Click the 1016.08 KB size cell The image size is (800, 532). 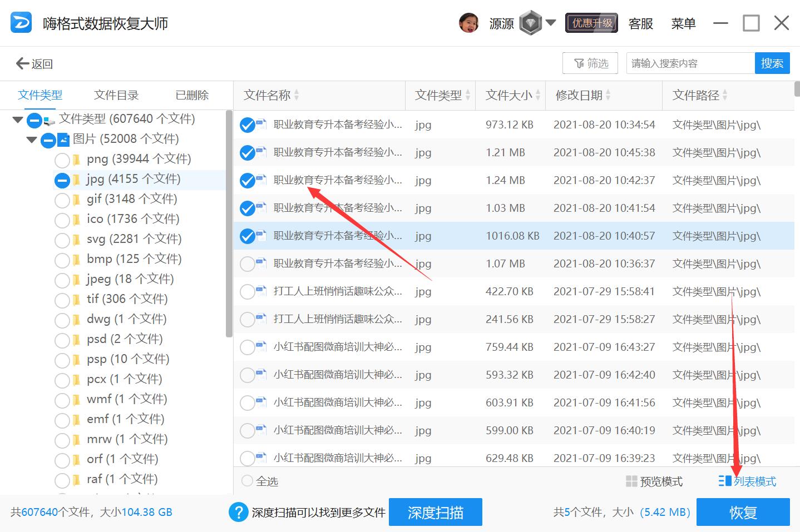pyautogui.click(x=512, y=236)
